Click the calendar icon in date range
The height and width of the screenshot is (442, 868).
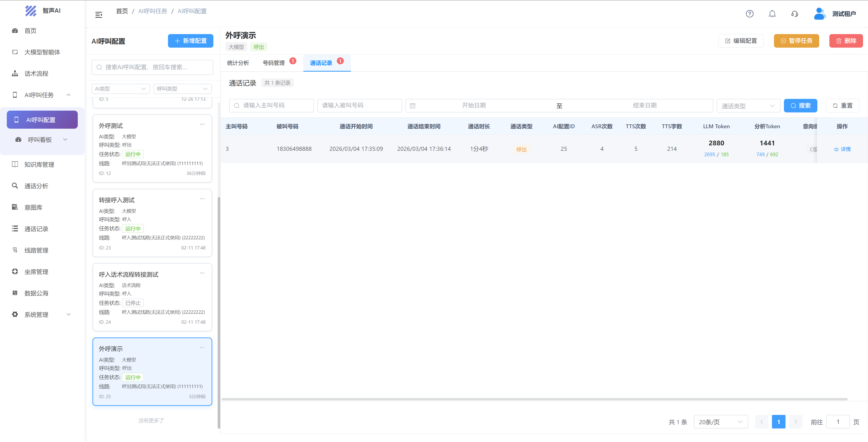coord(413,106)
